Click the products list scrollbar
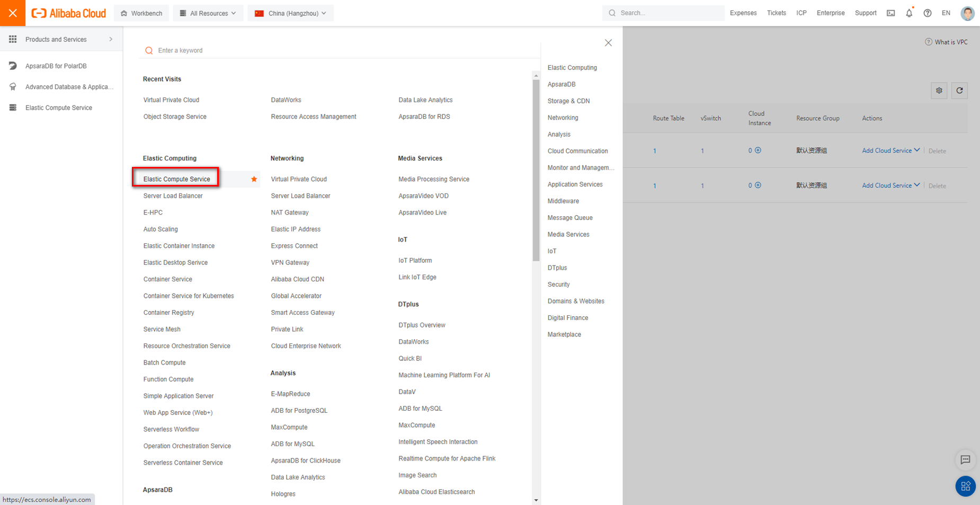The width and height of the screenshot is (980, 505). pos(536,170)
